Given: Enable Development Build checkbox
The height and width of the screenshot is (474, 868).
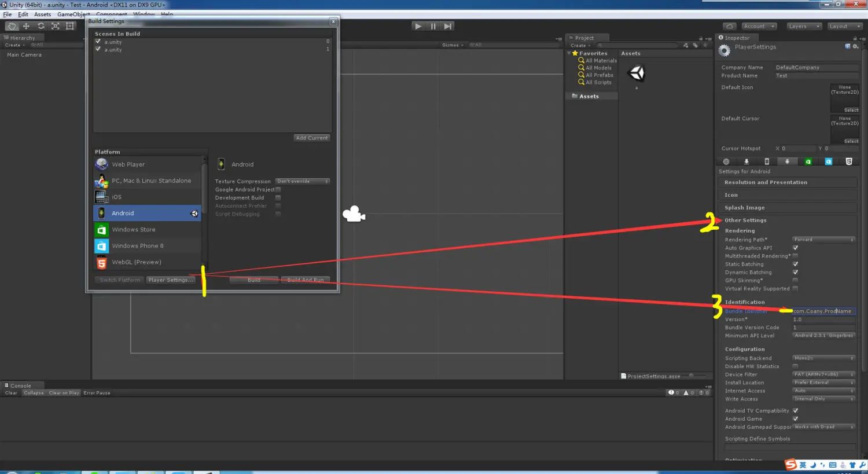Looking at the screenshot, I should tap(278, 197).
